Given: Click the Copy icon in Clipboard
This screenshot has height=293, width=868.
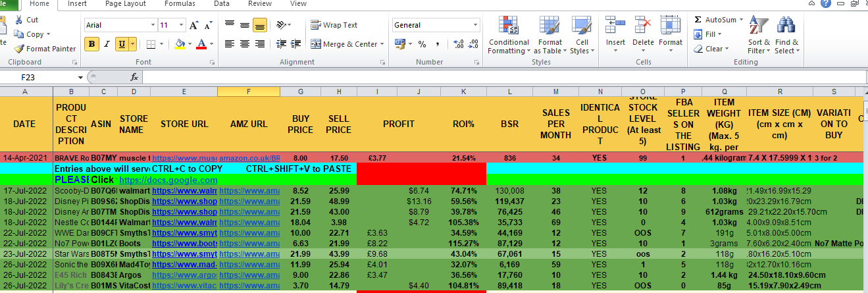Looking at the screenshot, I should 18,34.
